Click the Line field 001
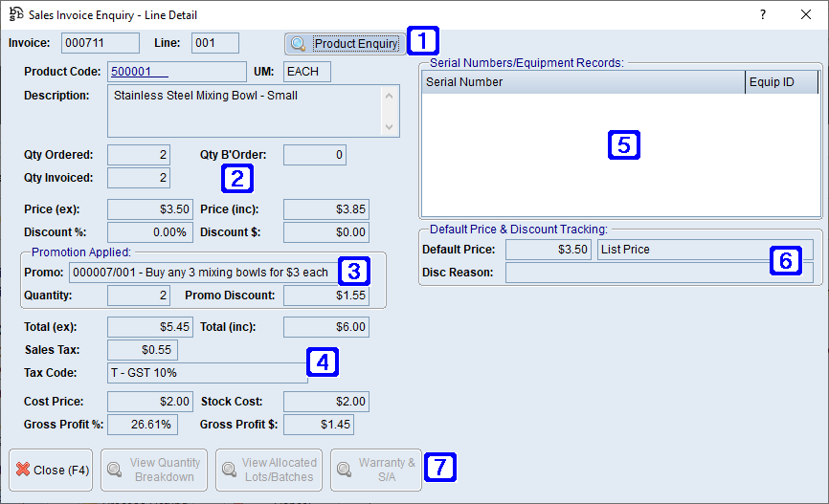The height and width of the screenshot is (504, 829). pyautogui.click(x=215, y=43)
